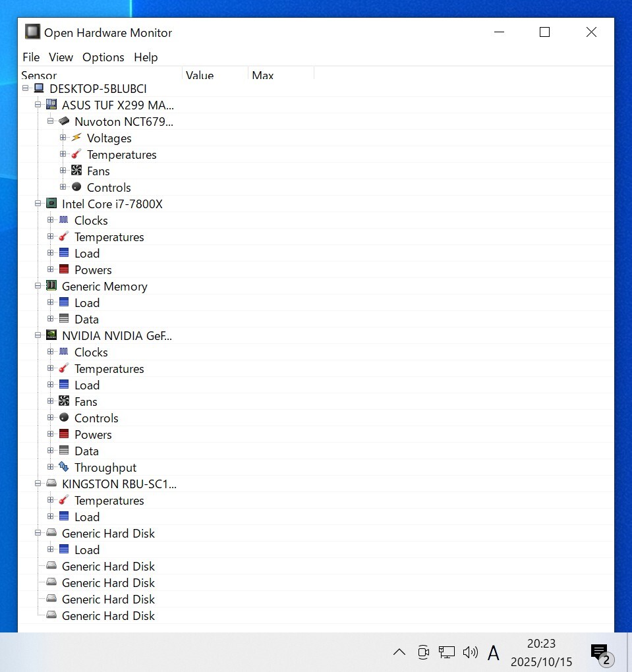This screenshot has width=632, height=672.
Task: Select the Controls row under NVIDIA GPU
Action: 96,418
